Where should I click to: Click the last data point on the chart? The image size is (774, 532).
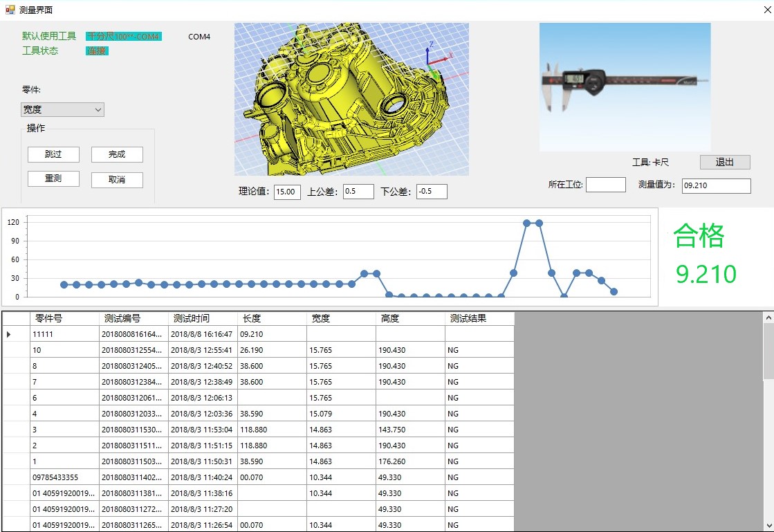click(614, 292)
